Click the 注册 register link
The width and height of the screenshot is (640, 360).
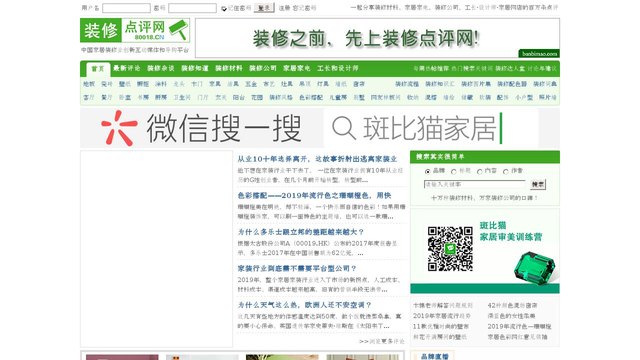284,8
